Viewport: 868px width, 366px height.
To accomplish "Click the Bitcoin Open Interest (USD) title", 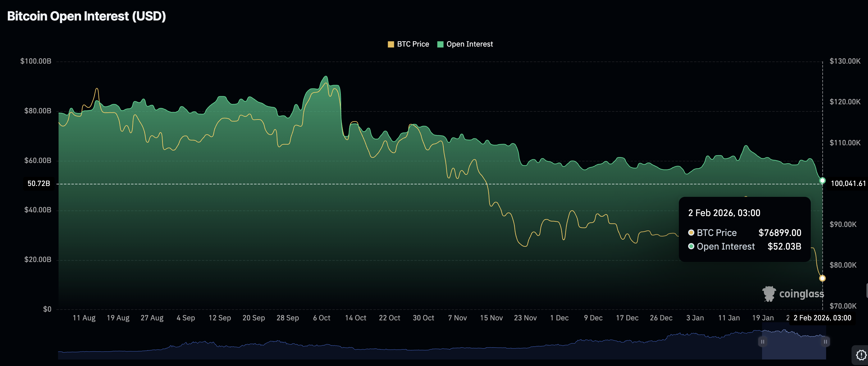I will 87,16.
